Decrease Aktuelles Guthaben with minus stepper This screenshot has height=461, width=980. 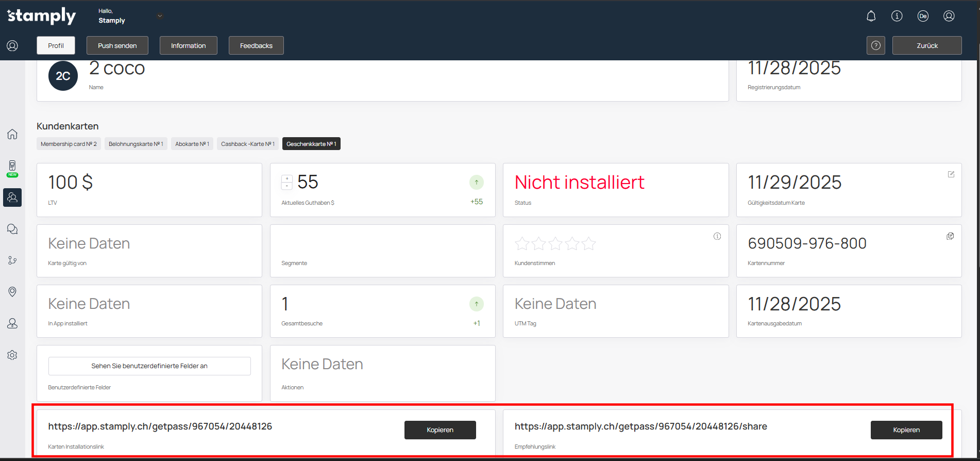[x=287, y=186]
